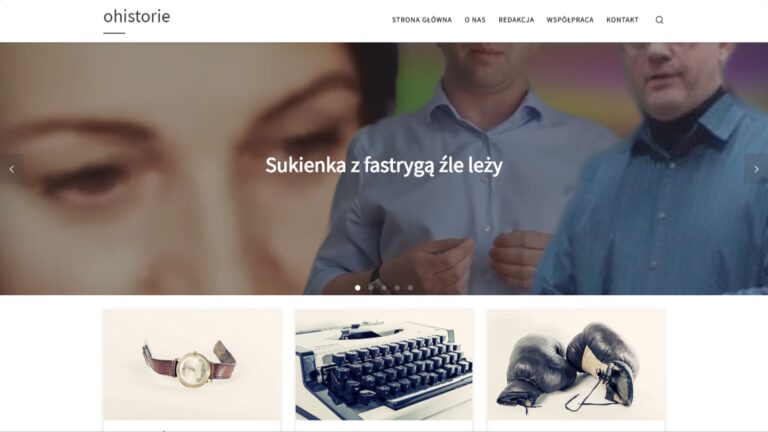Open the O Nas menu item
The height and width of the screenshot is (432, 768).
475,20
